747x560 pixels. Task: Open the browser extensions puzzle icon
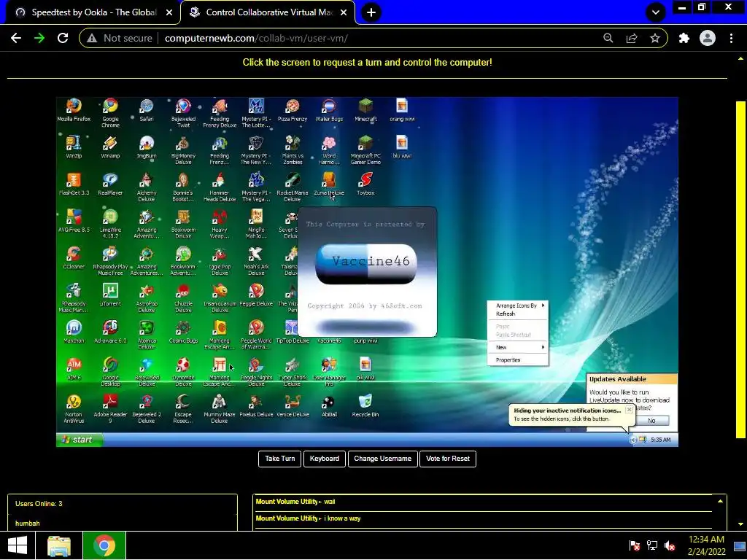pos(684,38)
